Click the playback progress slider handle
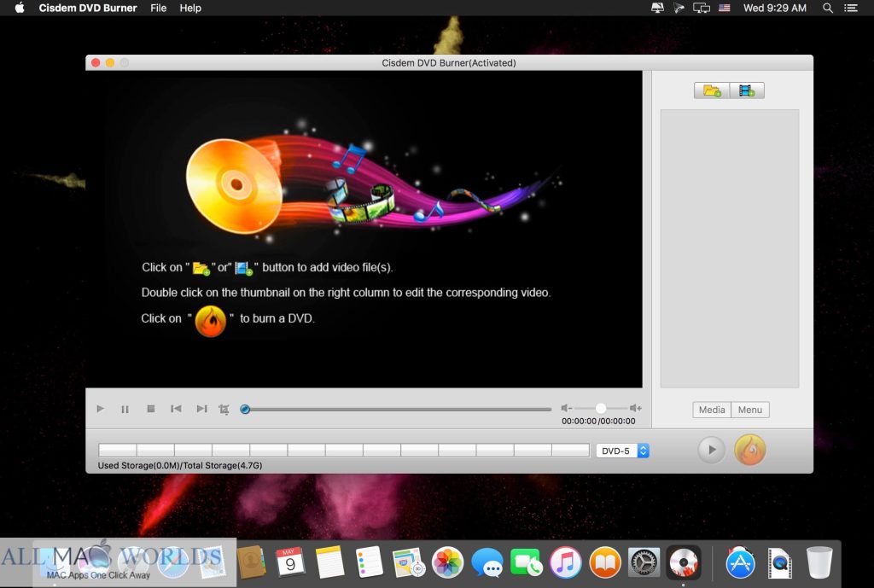The height and width of the screenshot is (588, 874). [245, 409]
